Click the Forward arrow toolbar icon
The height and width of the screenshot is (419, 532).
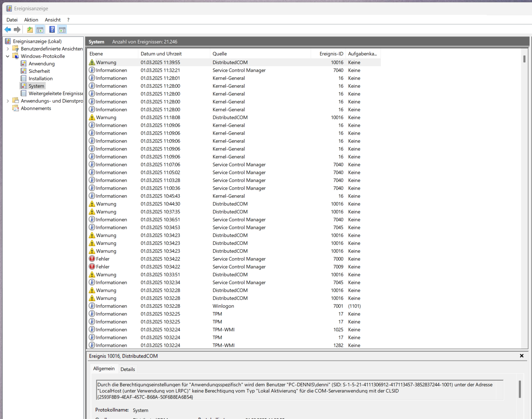[17, 30]
